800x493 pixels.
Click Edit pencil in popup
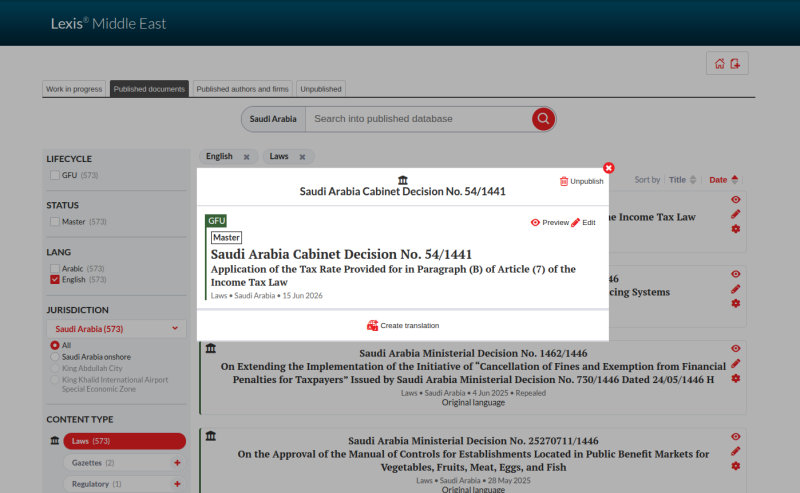(x=576, y=223)
